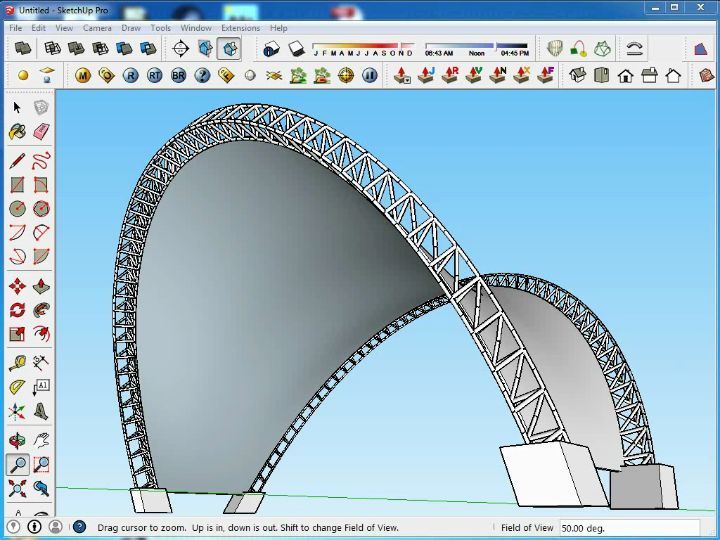
Task: Pick the Make Component tool
Action: tap(41, 108)
